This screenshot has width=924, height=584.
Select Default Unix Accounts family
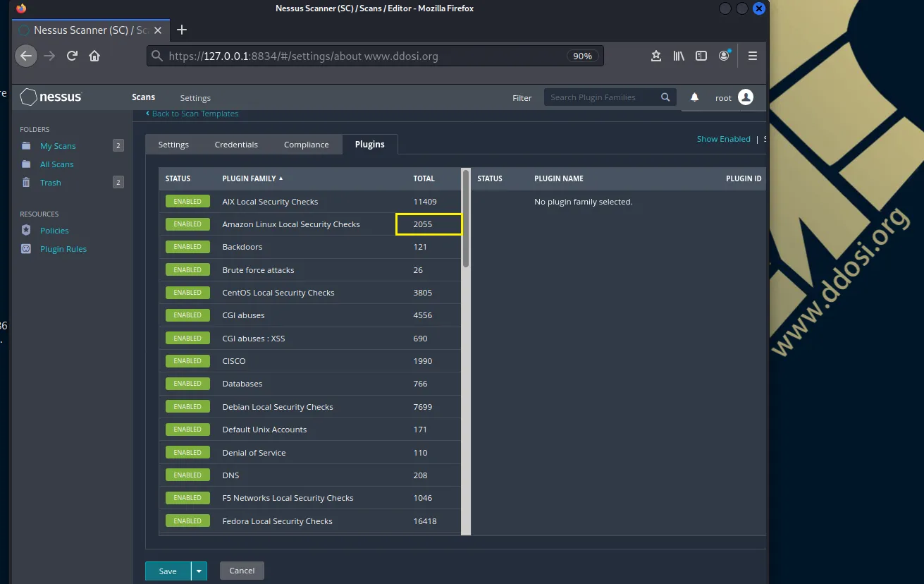(310, 430)
